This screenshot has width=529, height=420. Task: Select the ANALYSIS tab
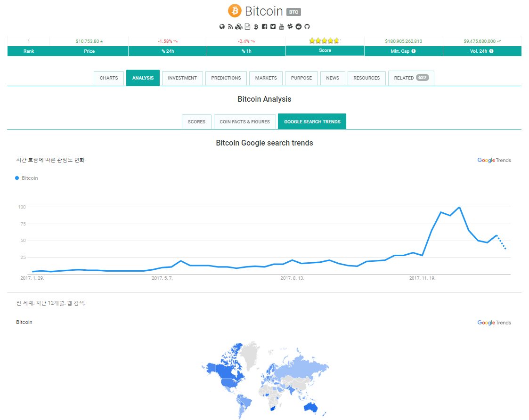(x=143, y=78)
